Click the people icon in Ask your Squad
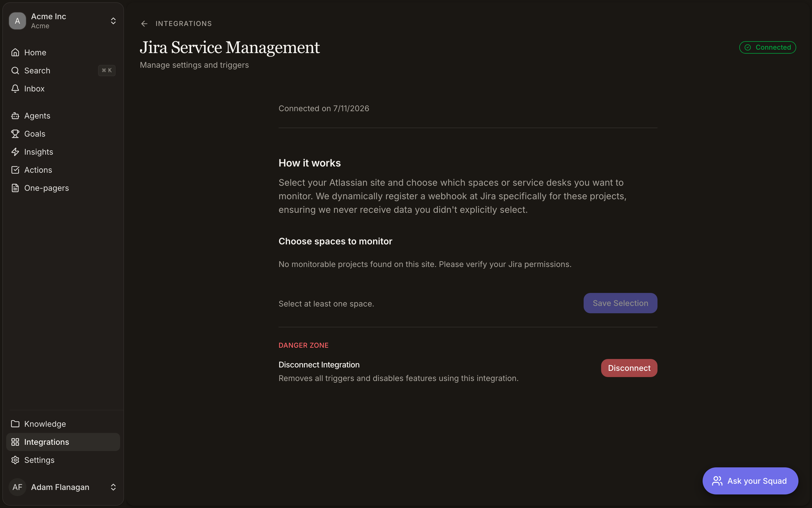Screen dimensions: 812x508 click(x=717, y=481)
